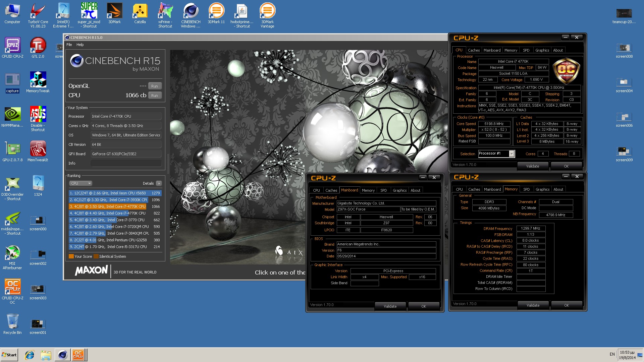Launch NVPMManager desktop icon
Image resolution: width=644 pixels, height=362 pixels.
(12, 117)
